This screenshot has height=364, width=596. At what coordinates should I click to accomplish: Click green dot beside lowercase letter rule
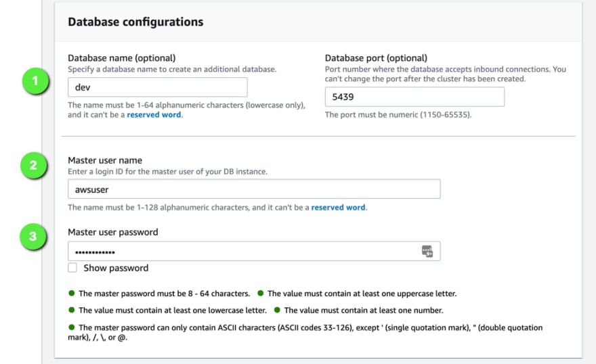click(x=72, y=310)
